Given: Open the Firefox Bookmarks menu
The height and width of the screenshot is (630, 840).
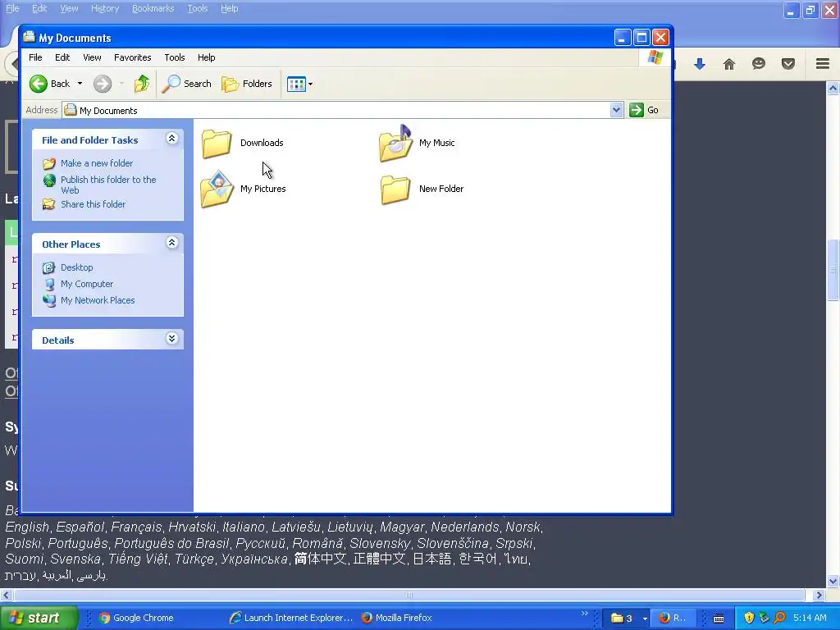Looking at the screenshot, I should 153,8.
